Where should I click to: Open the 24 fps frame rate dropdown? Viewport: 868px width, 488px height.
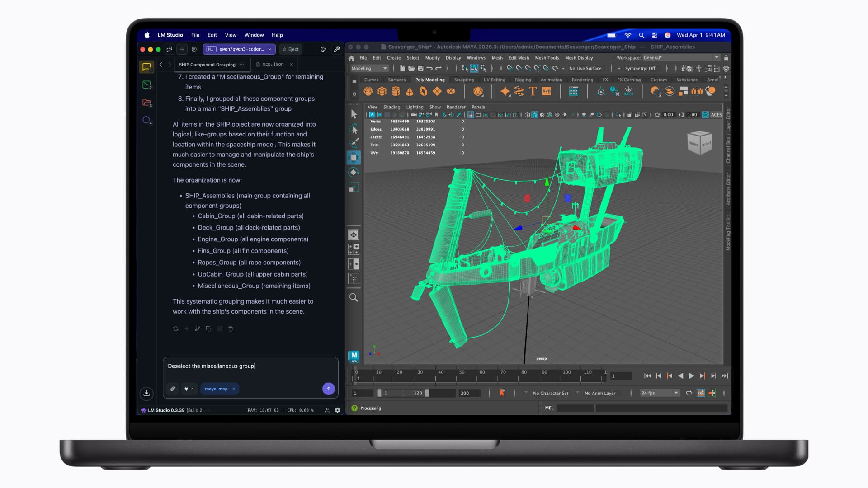[x=660, y=393]
